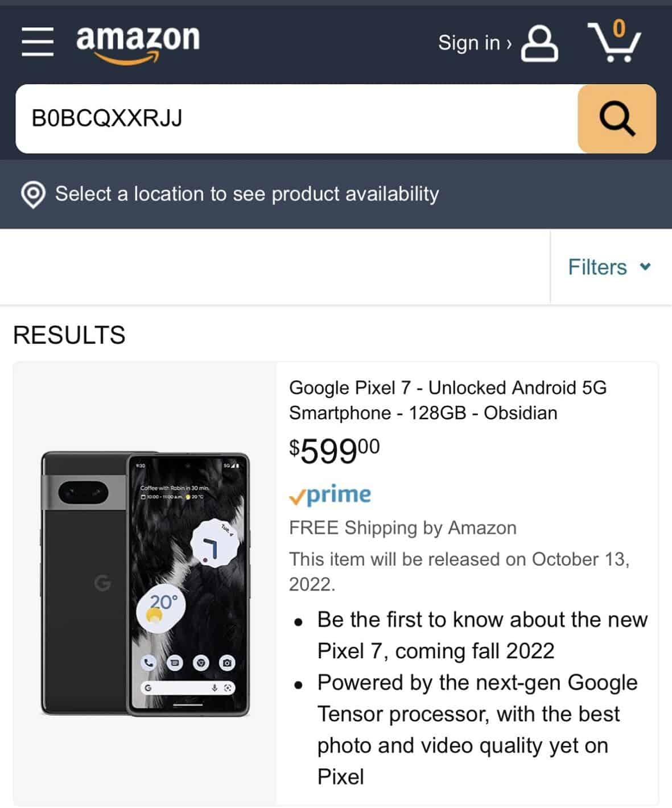Screen dimensions: 672x808
Task: Tap the RESULTS heading
Action: 69,335
